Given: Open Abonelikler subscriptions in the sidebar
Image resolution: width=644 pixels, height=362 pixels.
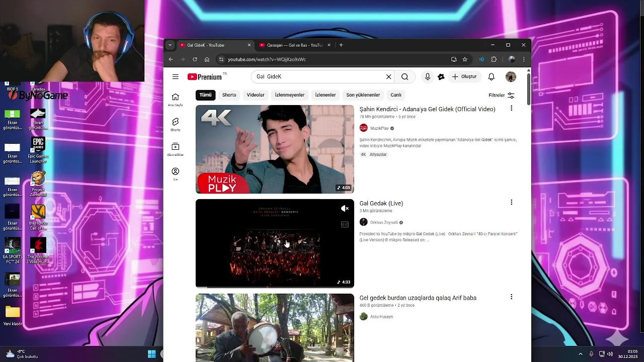Looking at the screenshot, I should tap(175, 149).
